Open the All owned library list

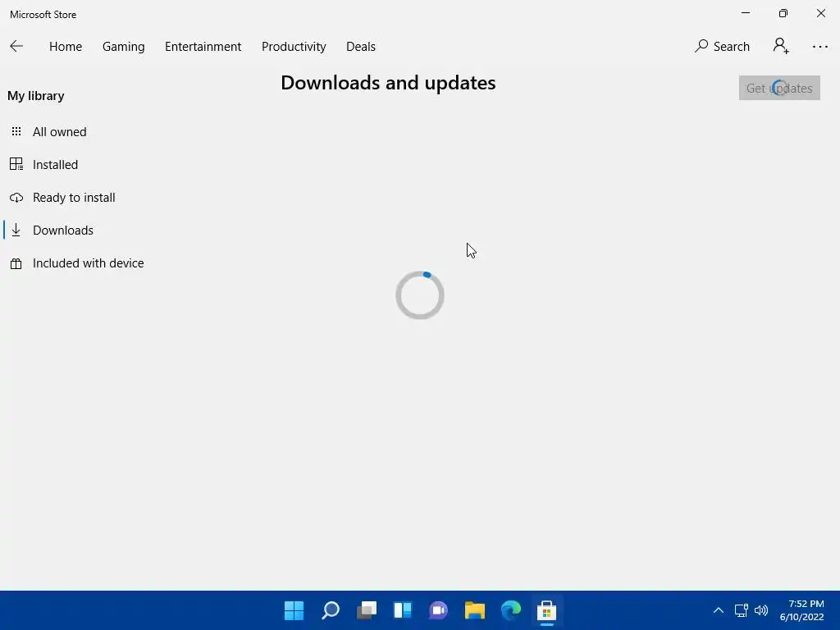[x=59, y=132]
